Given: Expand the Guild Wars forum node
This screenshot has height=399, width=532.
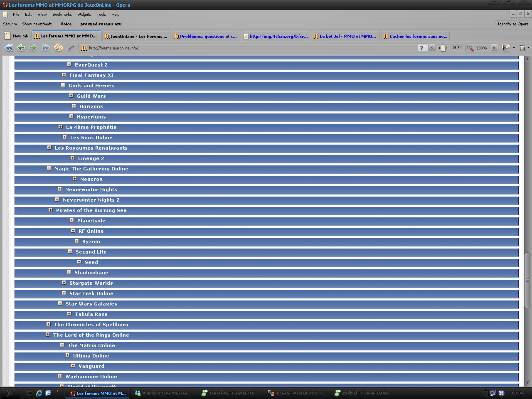Looking at the screenshot, I should pyautogui.click(x=71, y=96).
